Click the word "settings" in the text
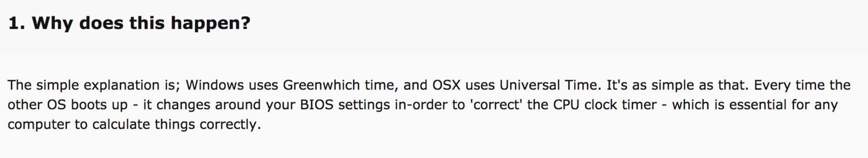This screenshot has height=158, width=868. pos(364,105)
